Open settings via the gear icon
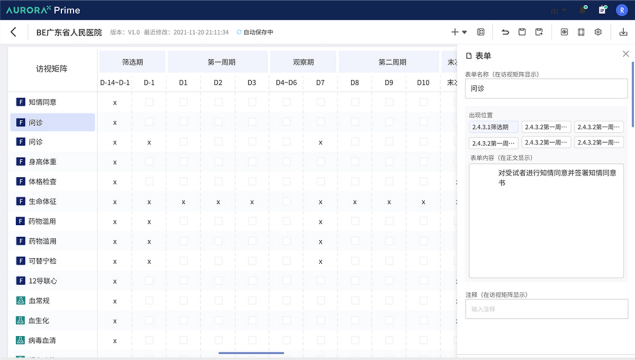 (598, 32)
